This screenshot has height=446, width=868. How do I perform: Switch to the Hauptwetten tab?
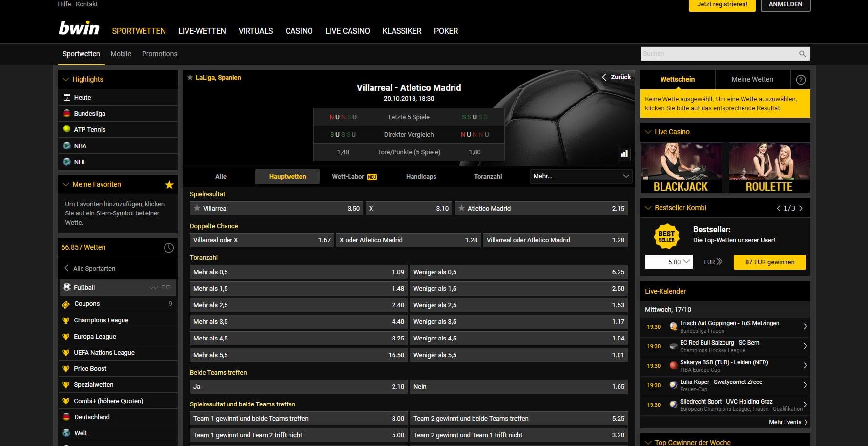coord(288,176)
